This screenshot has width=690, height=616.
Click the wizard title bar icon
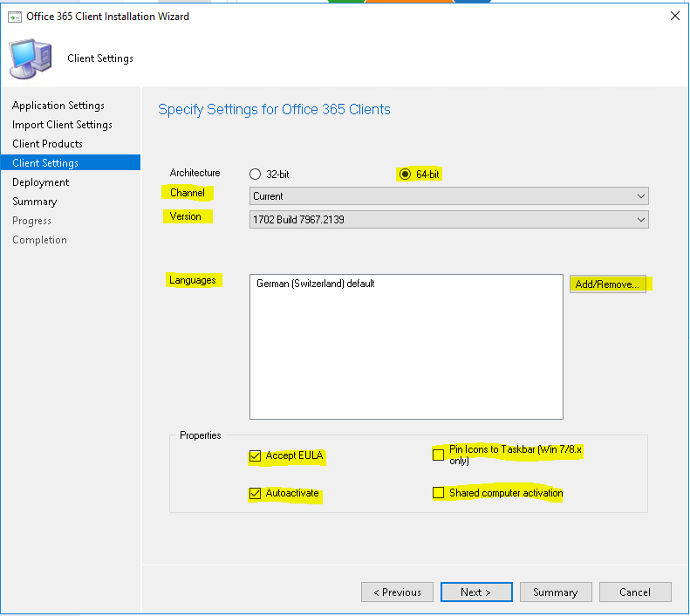(15, 17)
